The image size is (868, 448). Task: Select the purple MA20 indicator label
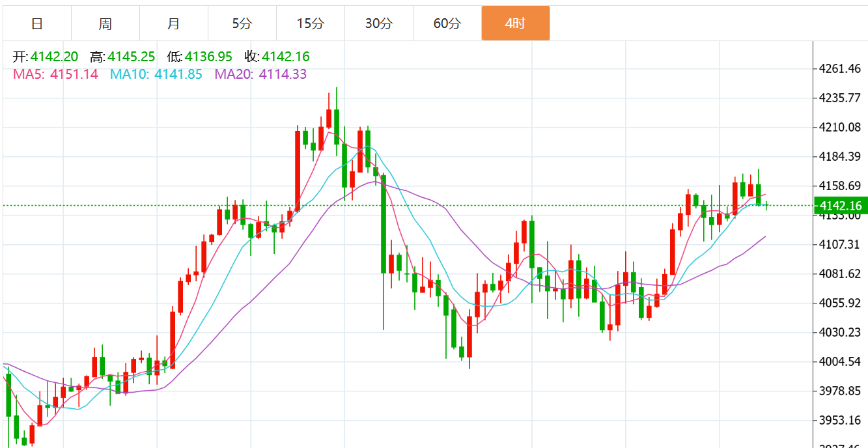260,74
